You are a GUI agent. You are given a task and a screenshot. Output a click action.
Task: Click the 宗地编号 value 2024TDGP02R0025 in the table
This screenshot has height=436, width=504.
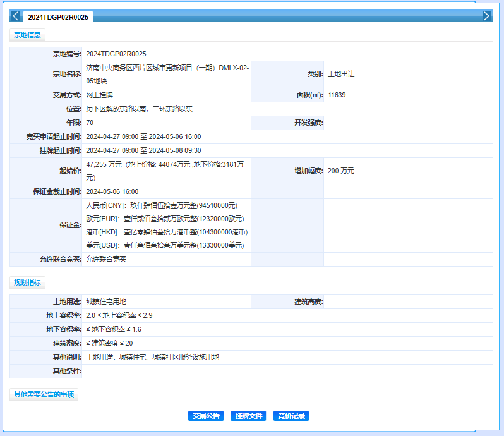pyautogui.click(x=116, y=54)
